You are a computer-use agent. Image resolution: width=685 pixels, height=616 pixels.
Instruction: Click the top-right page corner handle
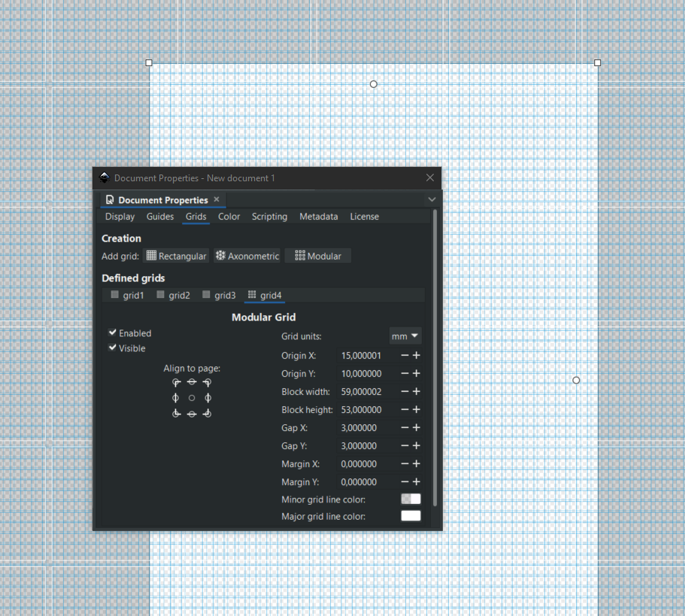[x=597, y=63]
